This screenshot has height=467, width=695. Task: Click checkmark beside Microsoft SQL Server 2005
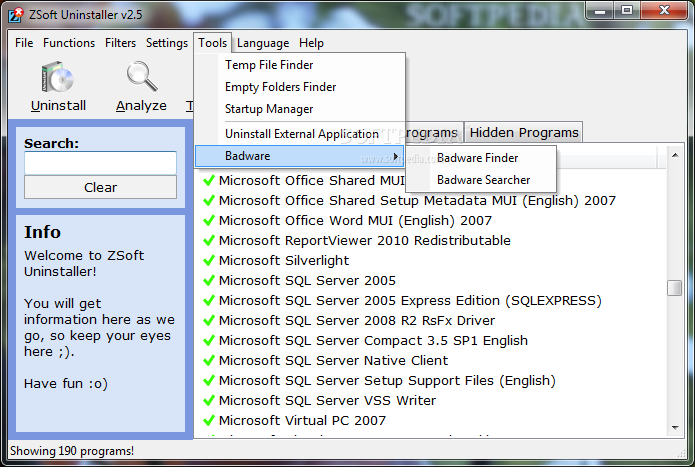[x=209, y=280]
